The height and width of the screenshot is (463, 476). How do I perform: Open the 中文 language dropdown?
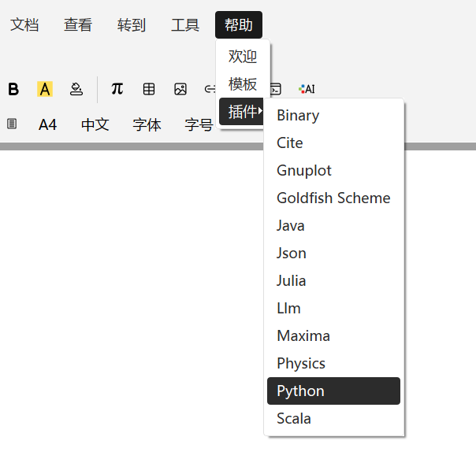click(x=95, y=124)
